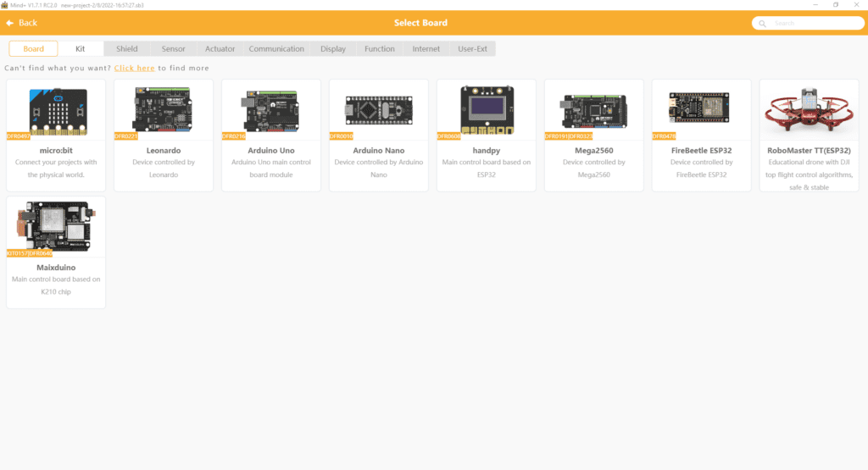Image resolution: width=868 pixels, height=470 pixels.
Task: Click the 'Leonardo' title text
Action: click(164, 151)
